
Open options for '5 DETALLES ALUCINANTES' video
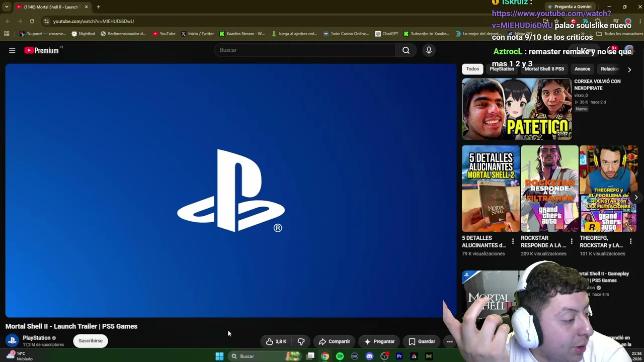point(513,242)
